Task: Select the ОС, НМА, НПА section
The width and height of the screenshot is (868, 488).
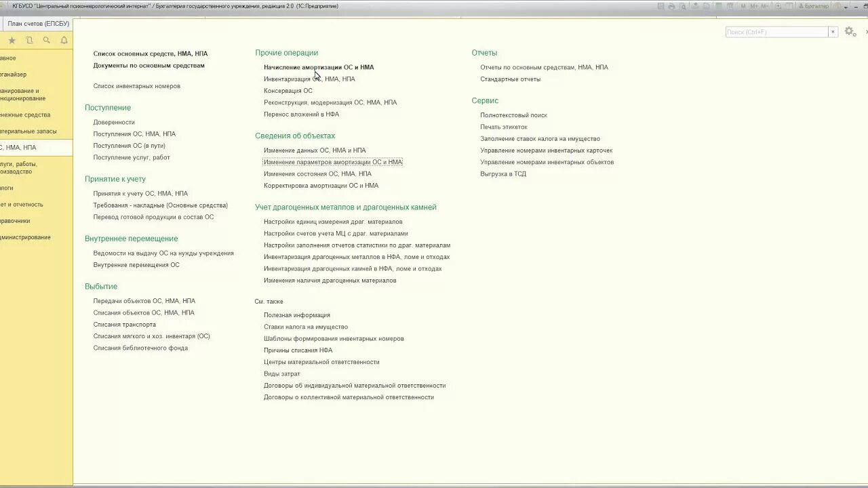Action: pos(36,147)
